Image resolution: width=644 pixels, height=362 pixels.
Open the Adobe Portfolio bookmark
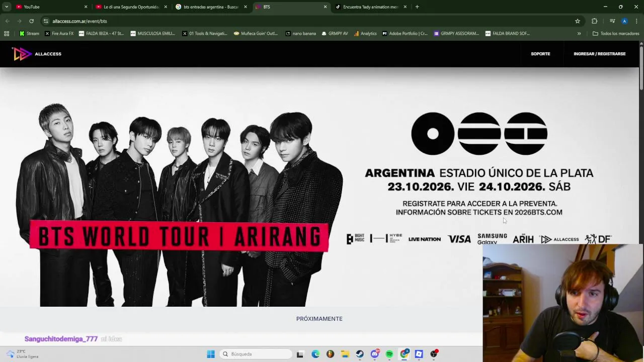point(405,34)
